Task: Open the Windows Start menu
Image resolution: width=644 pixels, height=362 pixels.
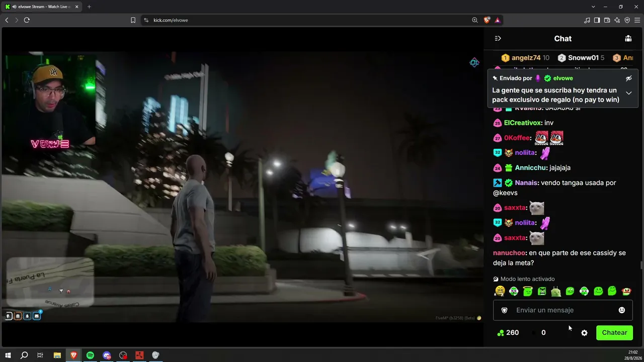Action: tap(8, 355)
